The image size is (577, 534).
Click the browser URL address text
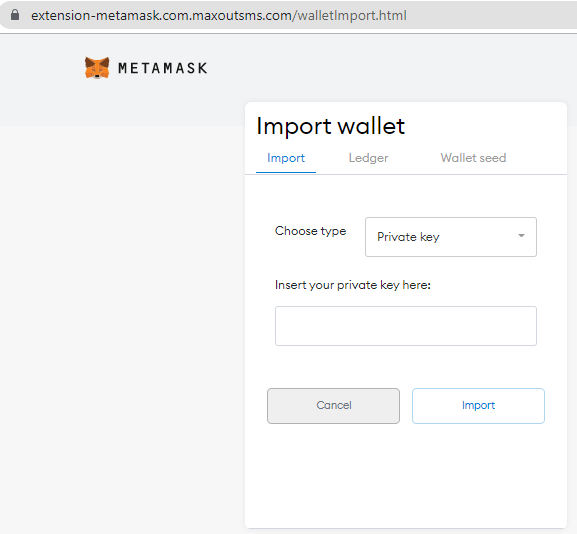(x=219, y=15)
